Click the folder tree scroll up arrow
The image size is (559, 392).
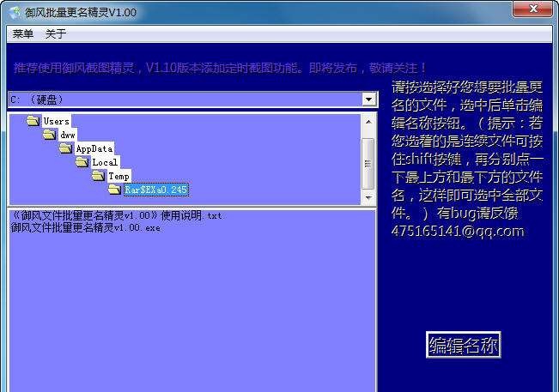(x=368, y=122)
